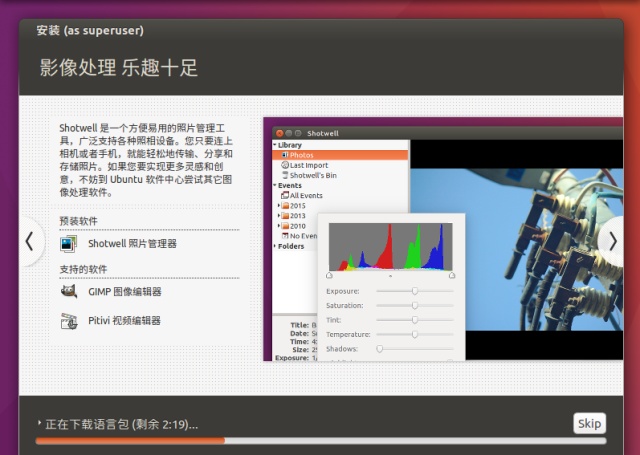Click the 预装软件 section heading
This screenshot has height=455, width=640.
(x=78, y=221)
